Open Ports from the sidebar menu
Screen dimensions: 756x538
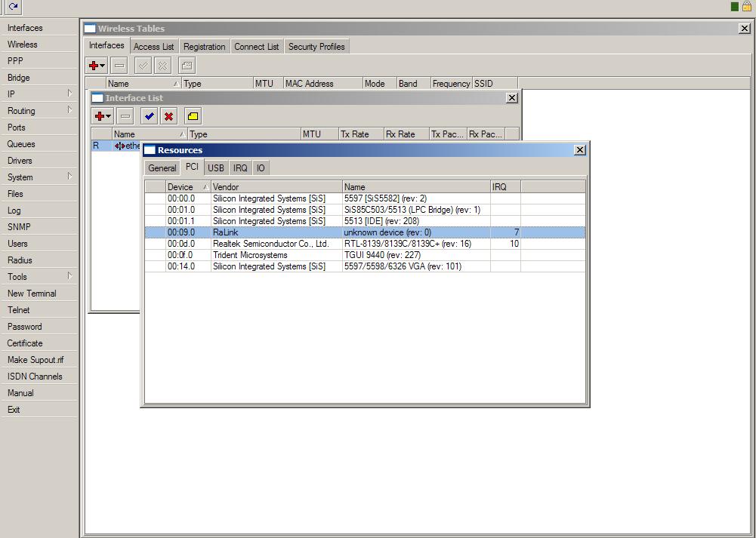(39, 128)
